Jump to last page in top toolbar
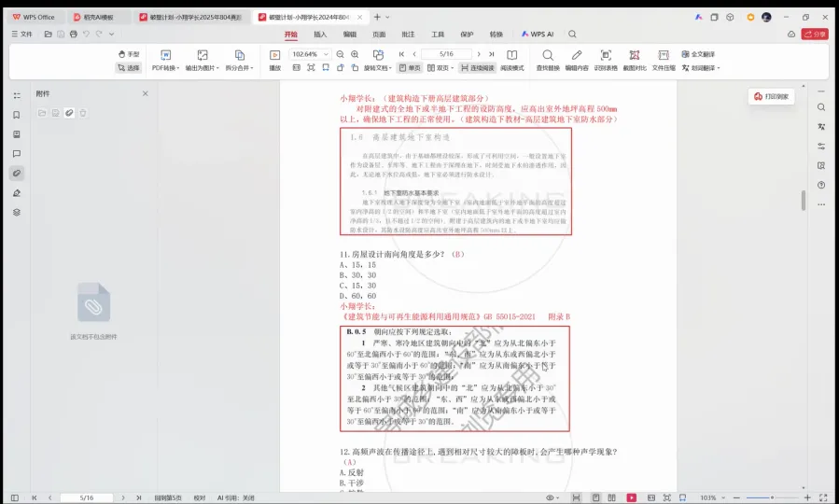Screen dimensions: 839x504 [x=491, y=54]
